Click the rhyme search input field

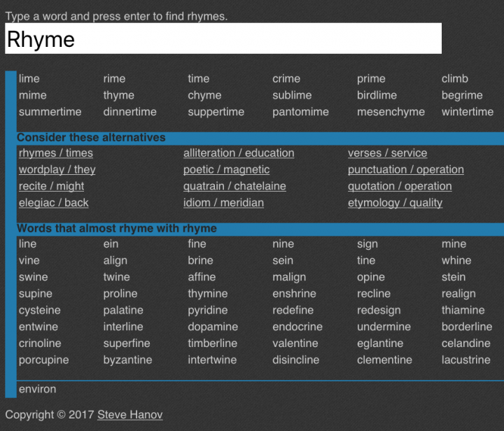point(223,38)
